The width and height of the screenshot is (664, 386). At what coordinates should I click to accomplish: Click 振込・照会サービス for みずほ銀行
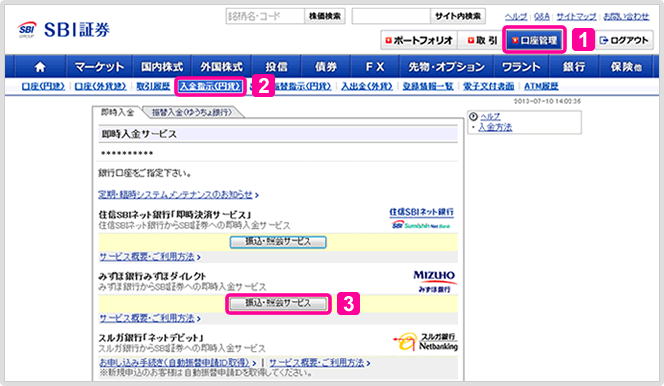click(278, 303)
